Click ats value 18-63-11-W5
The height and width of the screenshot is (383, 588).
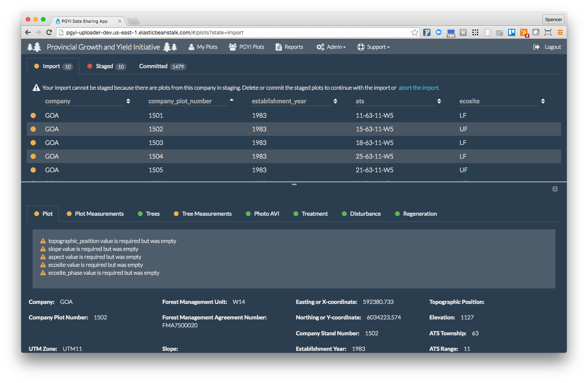click(x=374, y=143)
